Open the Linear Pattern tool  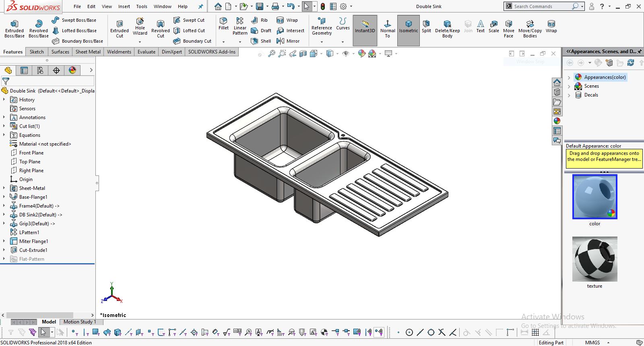tap(240, 26)
